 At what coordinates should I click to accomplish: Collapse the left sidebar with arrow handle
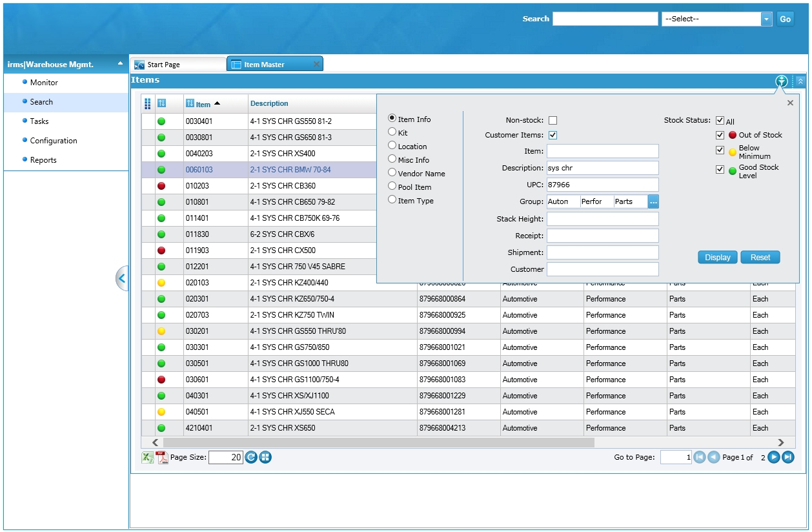point(122,278)
